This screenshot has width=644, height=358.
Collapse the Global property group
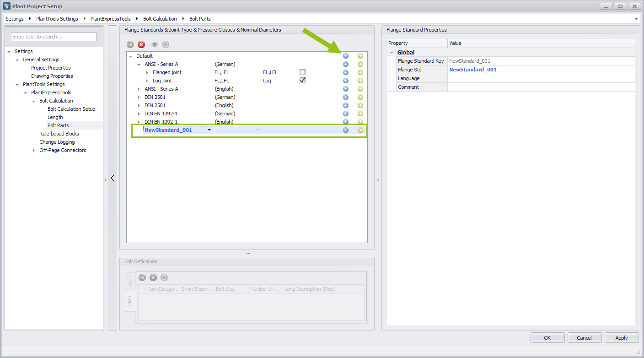point(392,53)
